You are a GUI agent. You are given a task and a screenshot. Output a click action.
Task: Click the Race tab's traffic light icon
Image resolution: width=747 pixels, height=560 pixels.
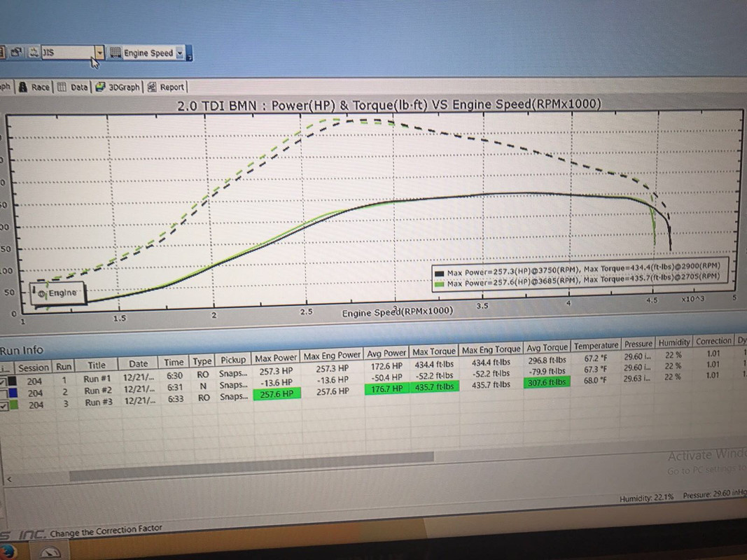(22, 87)
